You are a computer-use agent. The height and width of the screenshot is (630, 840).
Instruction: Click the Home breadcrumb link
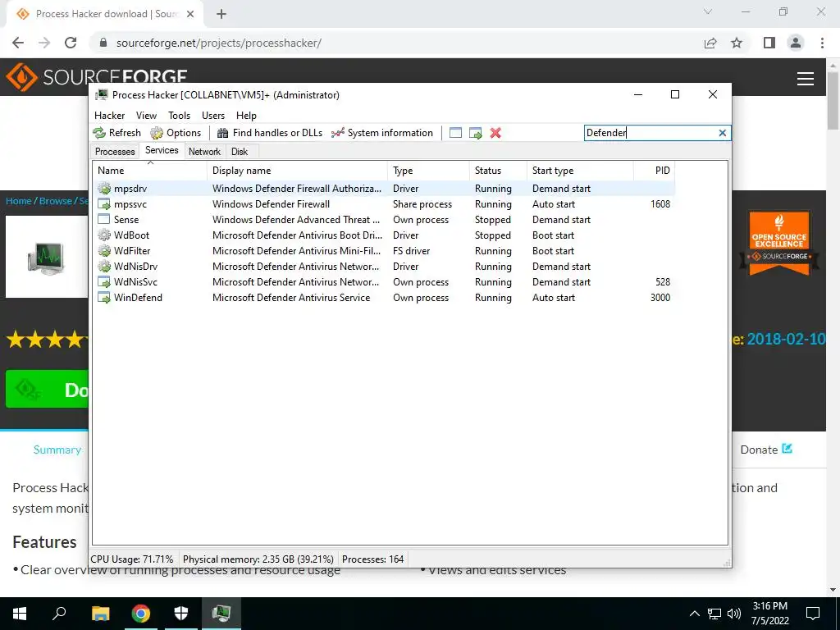(x=19, y=201)
